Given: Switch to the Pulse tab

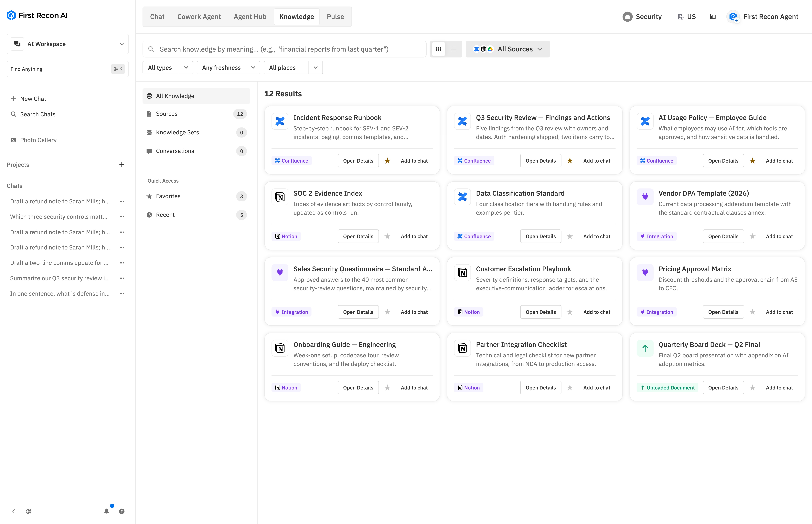Looking at the screenshot, I should [335, 17].
